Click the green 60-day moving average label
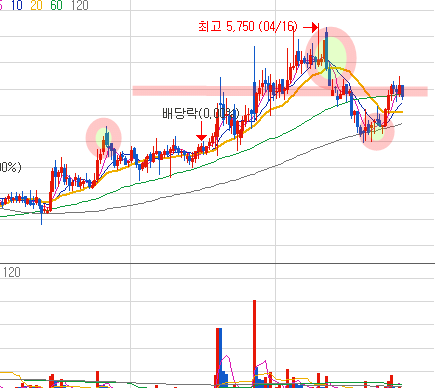 (x=56, y=5)
